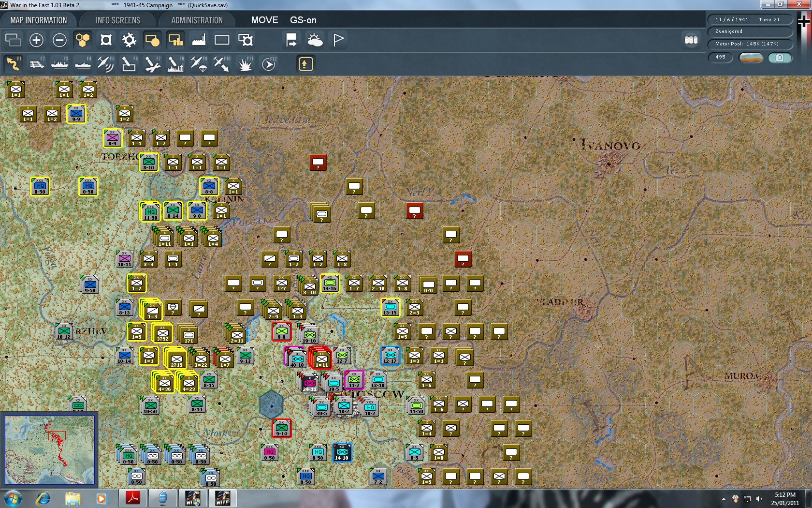The width and height of the screenshot is (812, 508).
Task: Toggle the rectangle-with-circle map overlay
Action: (x=152, y=40)
